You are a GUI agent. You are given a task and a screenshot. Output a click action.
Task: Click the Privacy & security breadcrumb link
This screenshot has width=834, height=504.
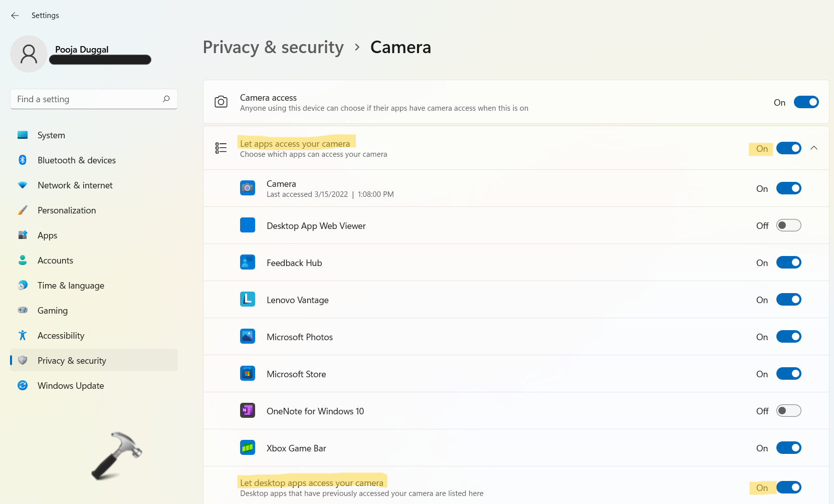click(273, 47)
